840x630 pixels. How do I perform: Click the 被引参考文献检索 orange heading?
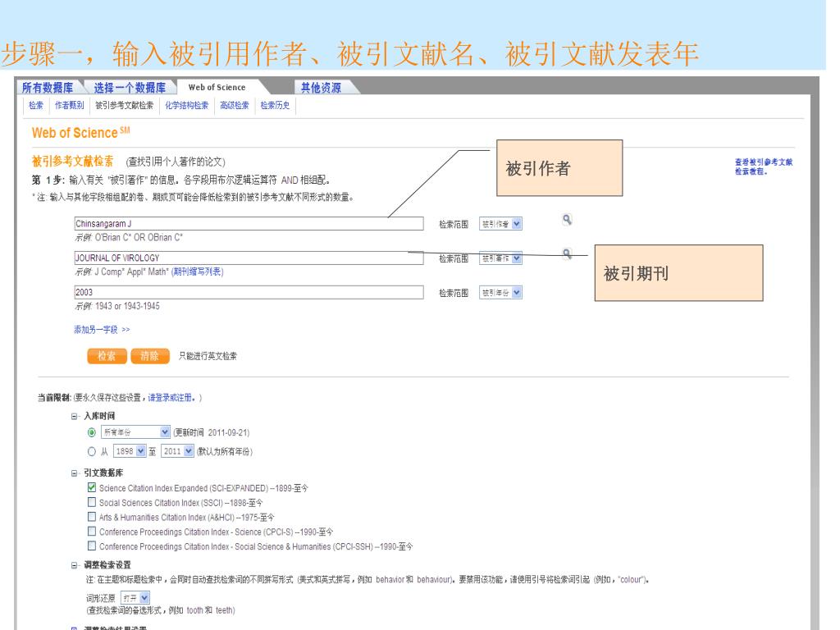point(72,161)
